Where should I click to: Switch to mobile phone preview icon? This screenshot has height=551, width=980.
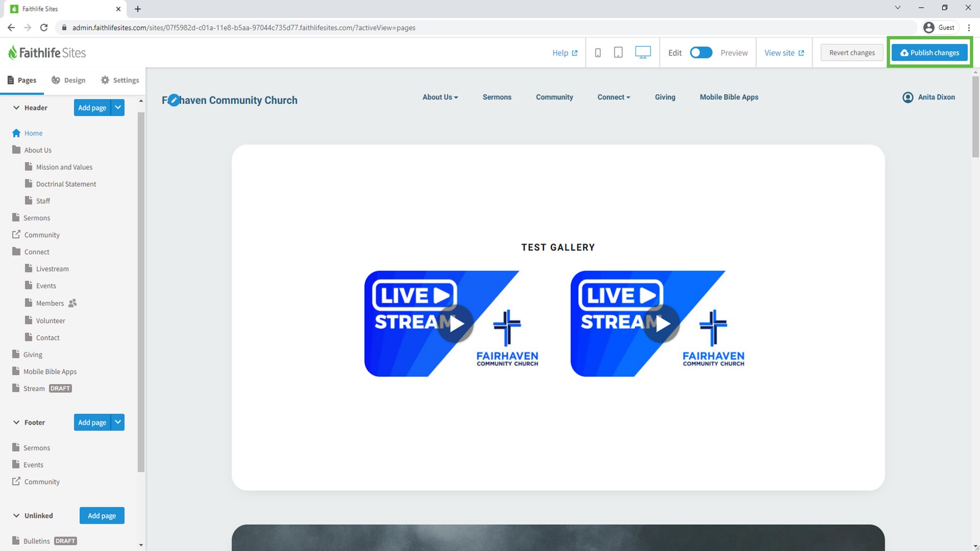point(598,53)
